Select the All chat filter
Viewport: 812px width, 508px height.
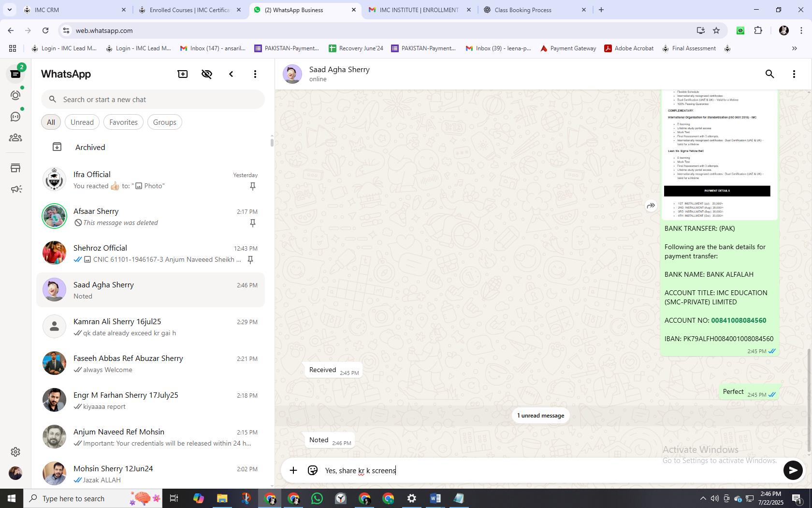click(x=51, y=122)
